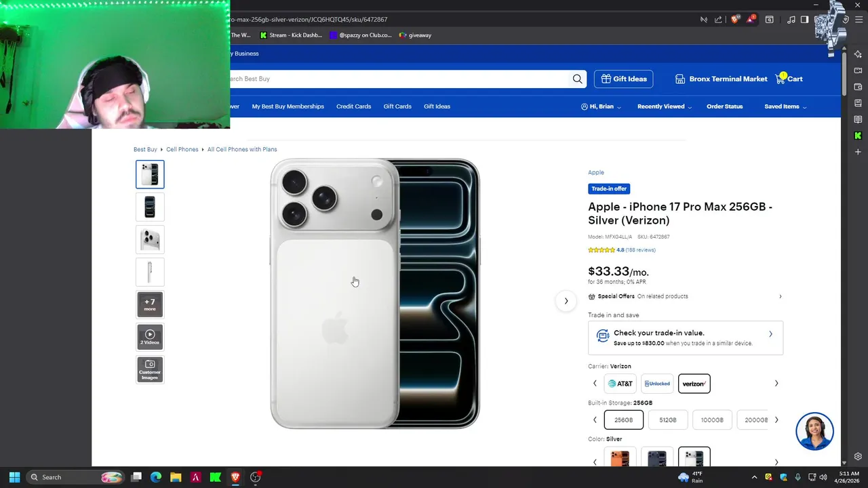Click the Search Best Buy input field
This screenshot has height=488, width=868.
tap(400, 79)
